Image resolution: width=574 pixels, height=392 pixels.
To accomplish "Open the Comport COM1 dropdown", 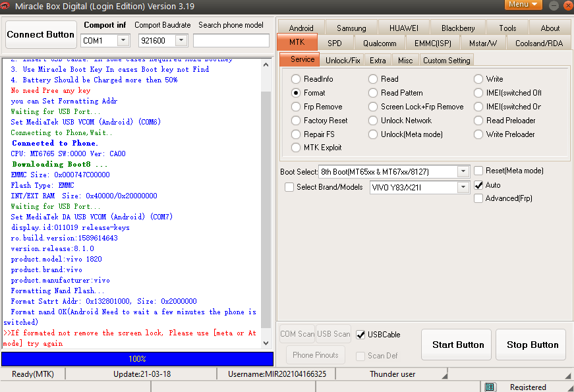I will point(123,41).
